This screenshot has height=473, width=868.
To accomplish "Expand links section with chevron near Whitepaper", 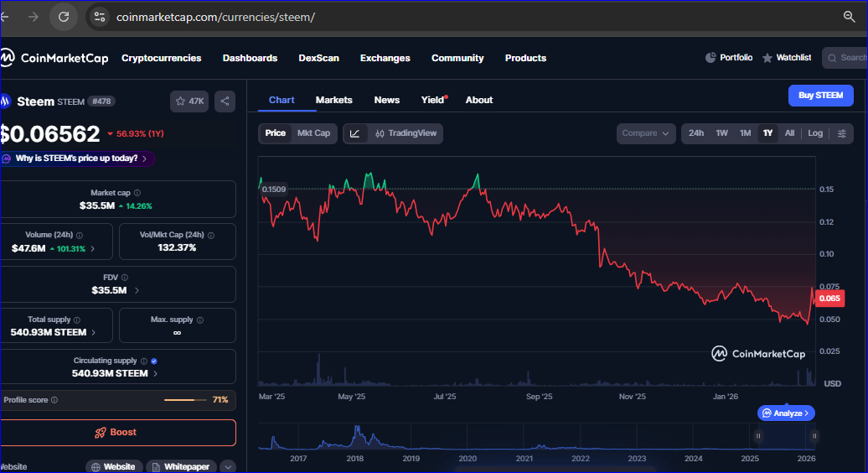I will 228,467.
